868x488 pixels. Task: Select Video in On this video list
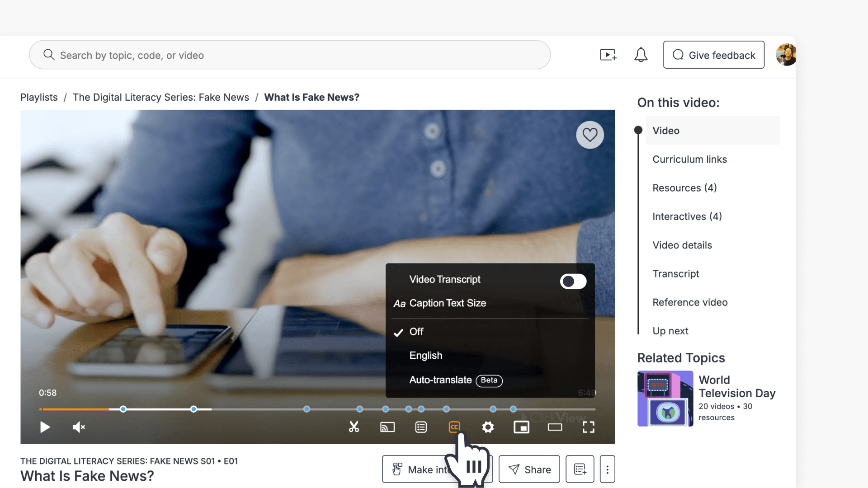click(712, 131)
